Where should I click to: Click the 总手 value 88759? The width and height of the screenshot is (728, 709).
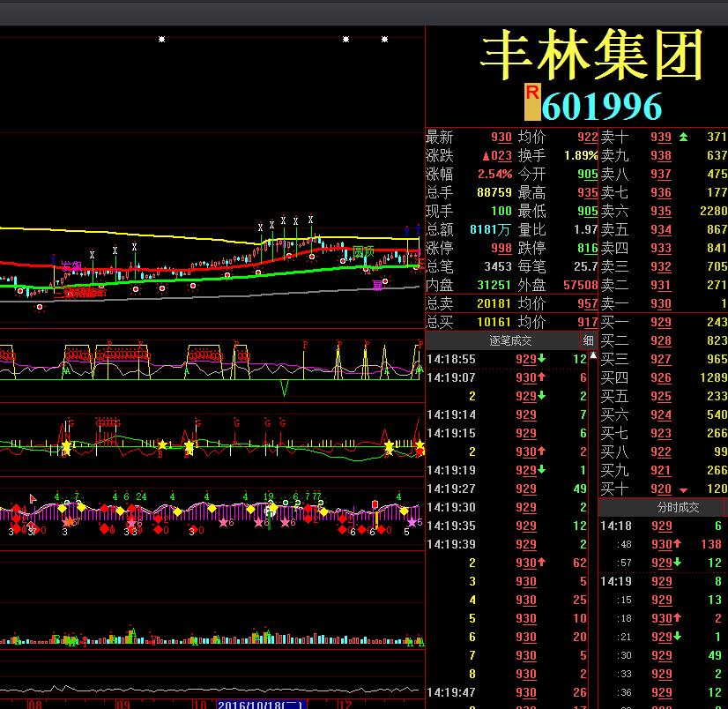click(494, 192)
